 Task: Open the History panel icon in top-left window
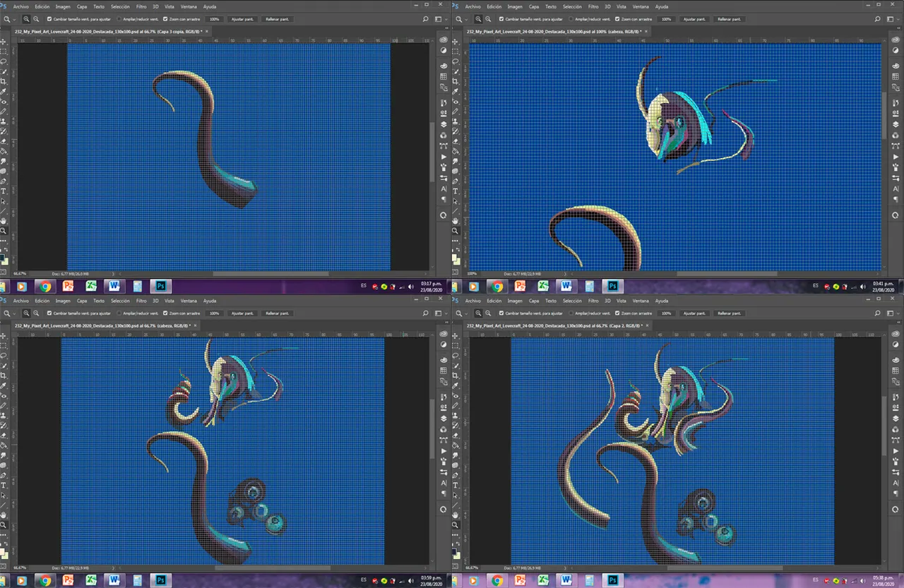pos(444,102)
